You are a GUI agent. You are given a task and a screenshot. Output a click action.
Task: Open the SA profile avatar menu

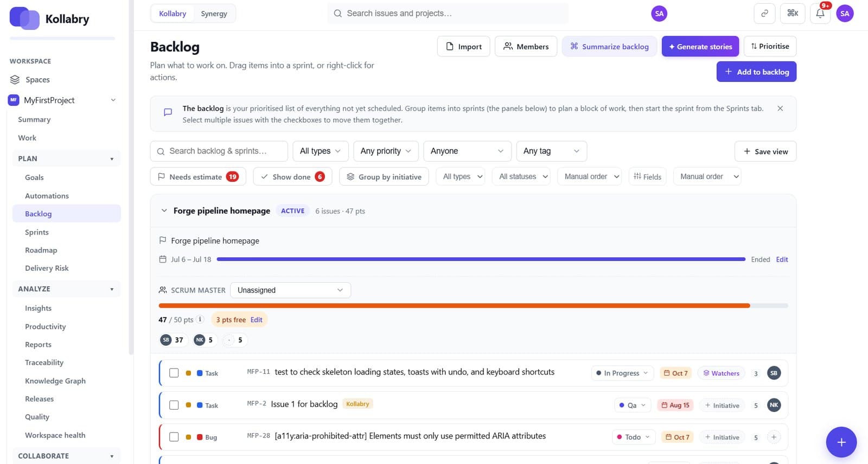845,14
